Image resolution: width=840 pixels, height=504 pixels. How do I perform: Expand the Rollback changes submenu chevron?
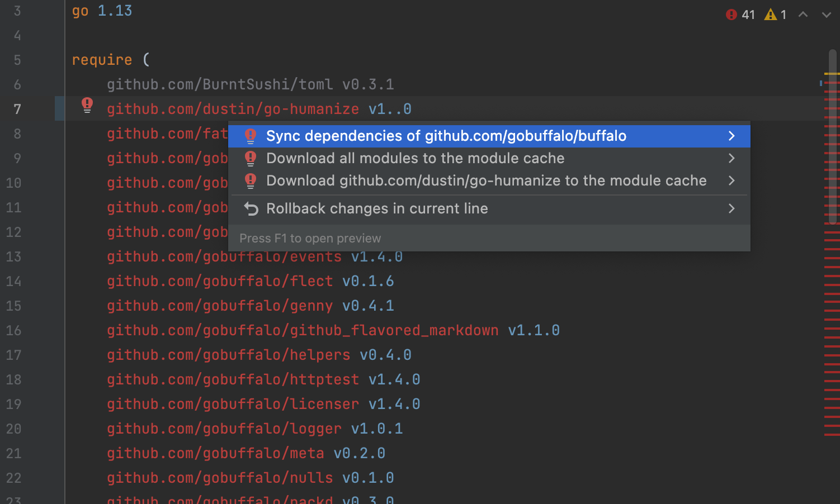[732, 208]
